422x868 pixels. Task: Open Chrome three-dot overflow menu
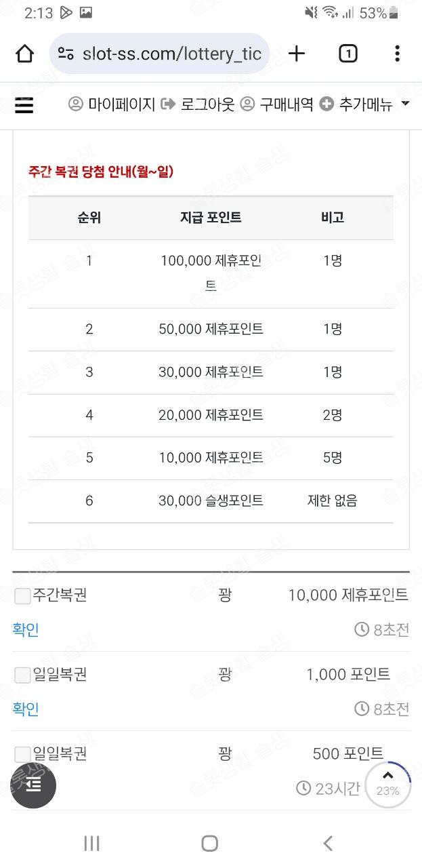click(x=397, y=54)
